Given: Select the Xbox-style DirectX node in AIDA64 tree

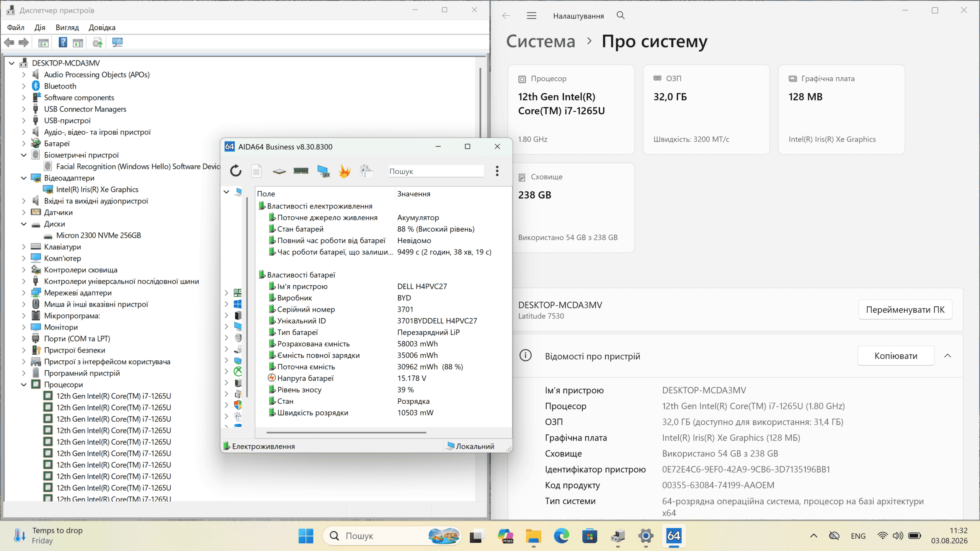Looking at the screenshot, I should click(238, 371).
